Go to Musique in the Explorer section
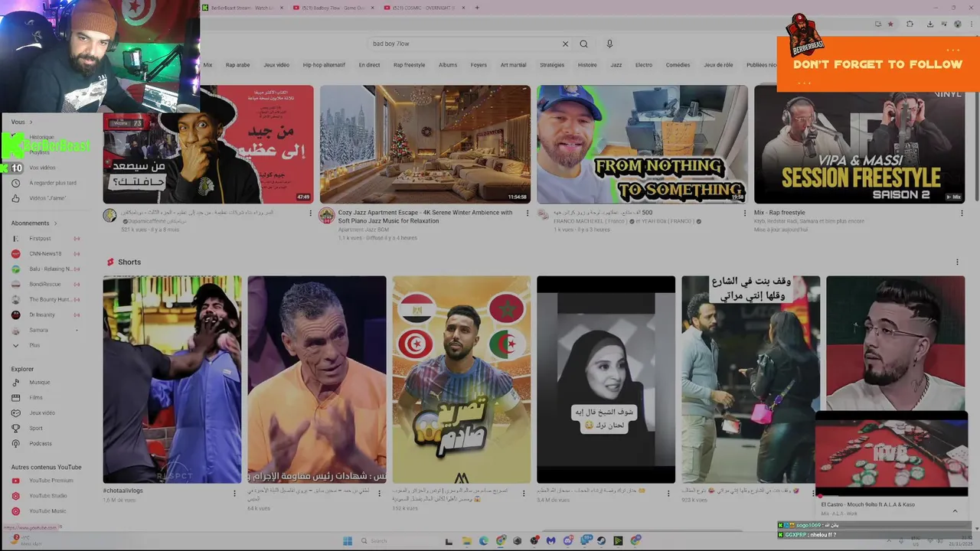The height and width of the screenshot is (551, 980). pos(40,383)
